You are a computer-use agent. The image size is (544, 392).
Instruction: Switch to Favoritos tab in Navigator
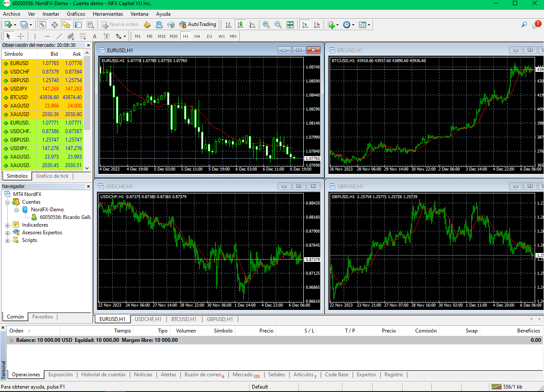click(43, 317)
